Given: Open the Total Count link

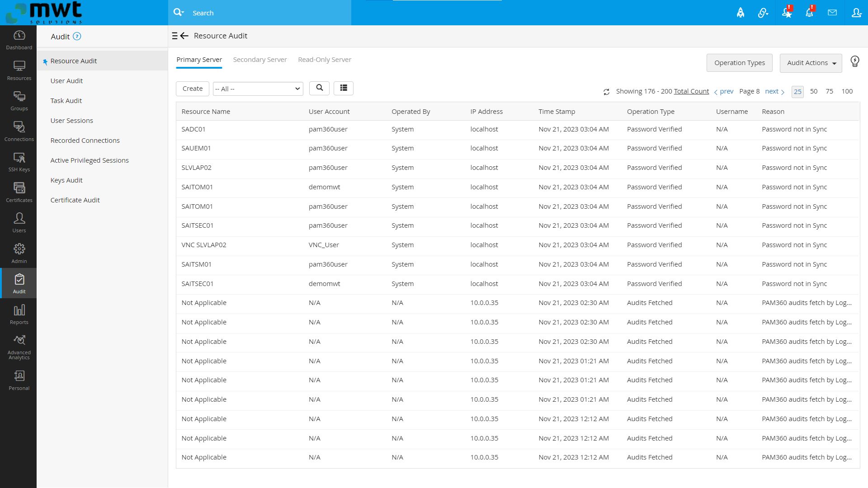Looking at the screenshot, I should pos(691,91).
